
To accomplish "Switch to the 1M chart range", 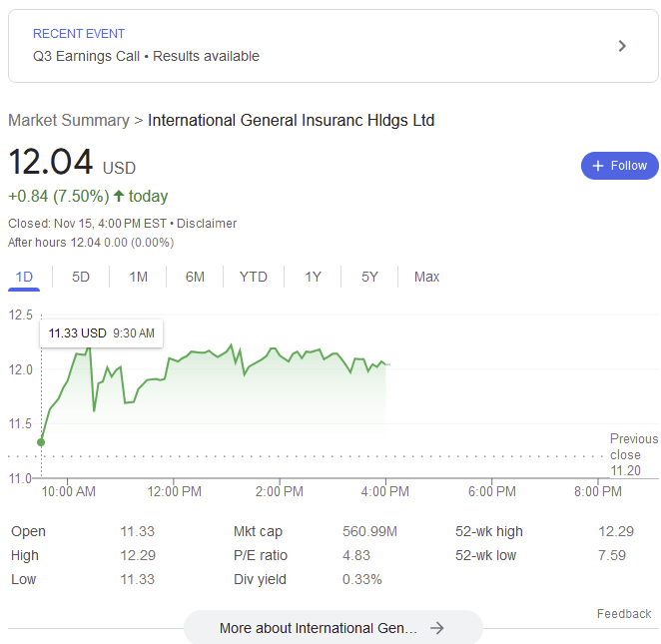I will click(138, 277).
